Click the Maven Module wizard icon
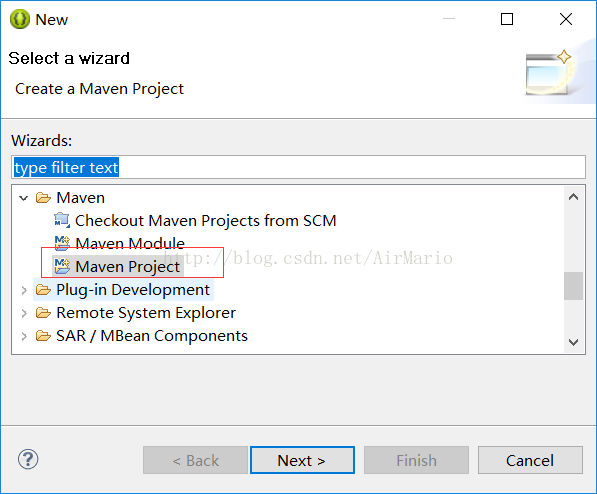The height and width of the screenshot is (494, 597). (x=62, y=243)
